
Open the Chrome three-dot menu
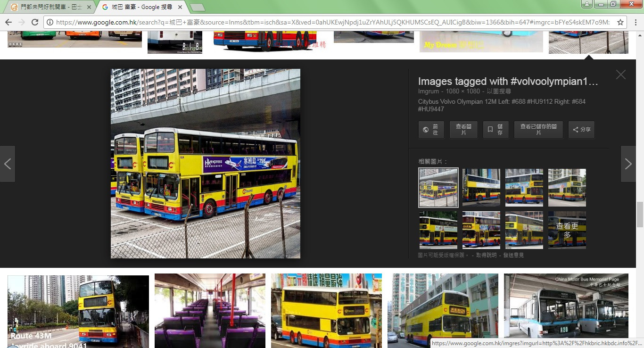(x=636, y=22)
